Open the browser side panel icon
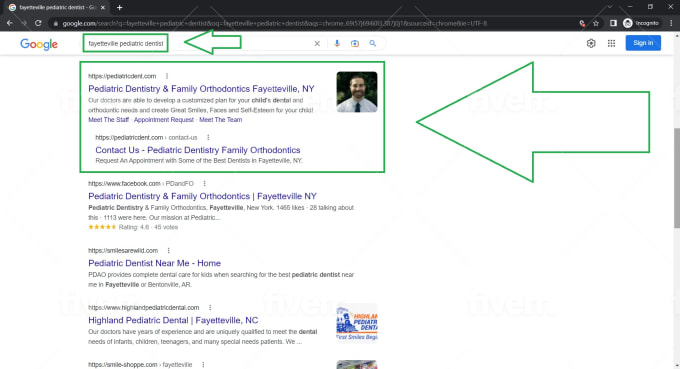The image size is (680, 369). (613, 23)
